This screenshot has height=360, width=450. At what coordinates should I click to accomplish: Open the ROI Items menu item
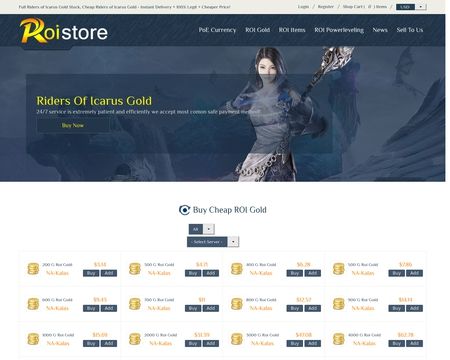(x=292, y=30)
